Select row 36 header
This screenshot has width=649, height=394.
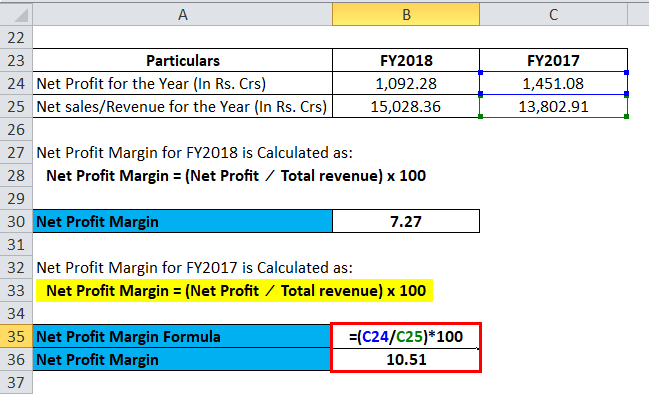[16, 359]
